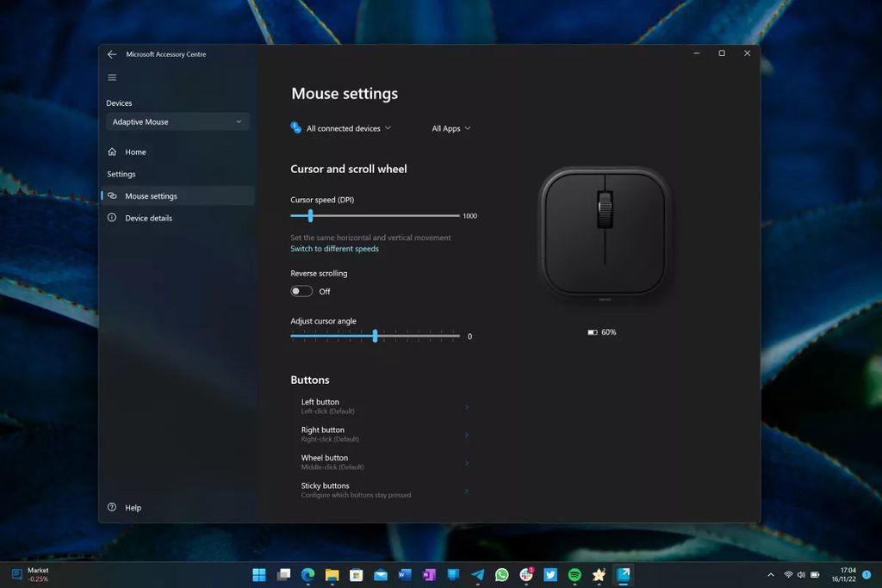
Task: Click the Help question mark icon
Action: 112,508
